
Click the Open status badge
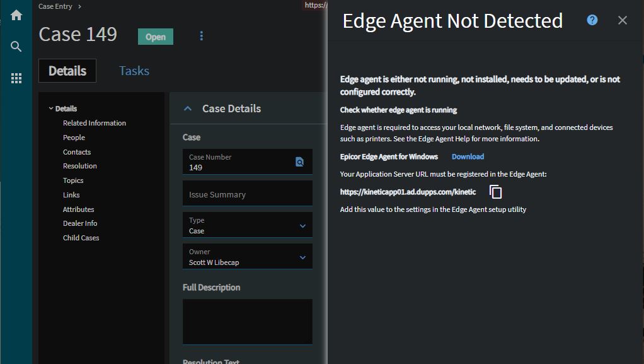(156, 37)
